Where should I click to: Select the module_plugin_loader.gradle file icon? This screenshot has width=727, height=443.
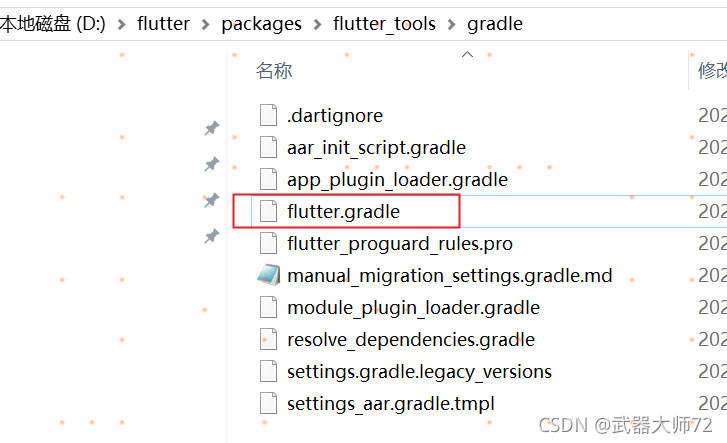pos(268,308)
